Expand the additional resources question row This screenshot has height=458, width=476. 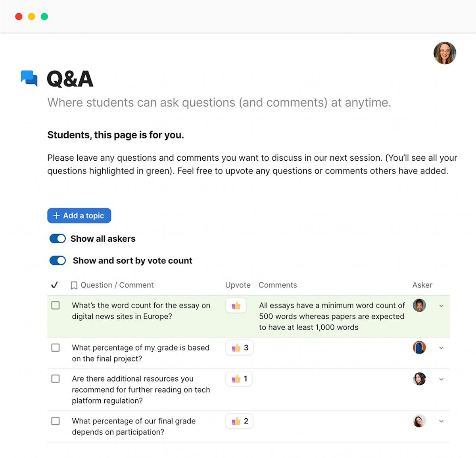tap(441, 379)
